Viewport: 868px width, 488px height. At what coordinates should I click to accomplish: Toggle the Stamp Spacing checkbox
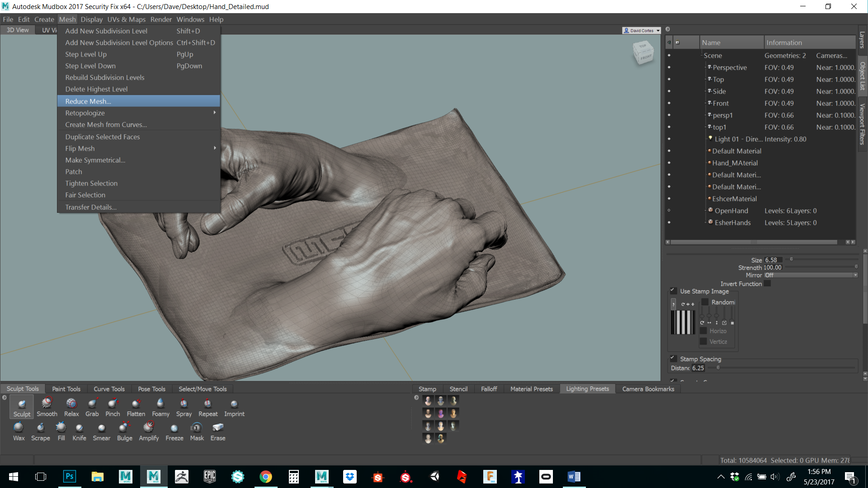pyautogui.click(x=673, y=358)
